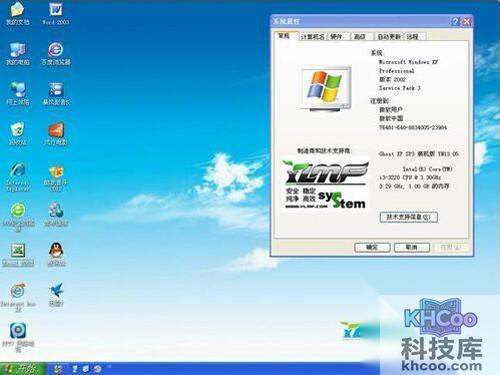This screenshot has height=375, width=500.
Task: Launch the Excel 2003 desktop shortcut
Action: [18, 255]
